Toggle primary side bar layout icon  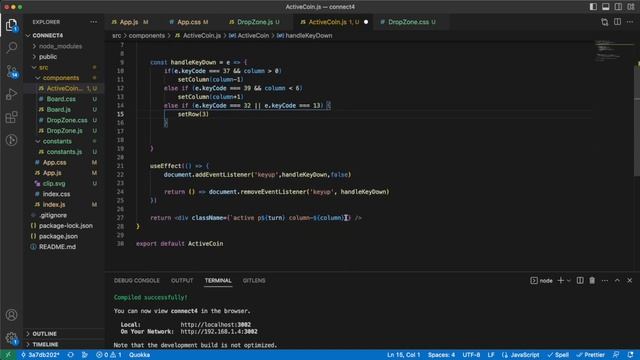[593, 7]
